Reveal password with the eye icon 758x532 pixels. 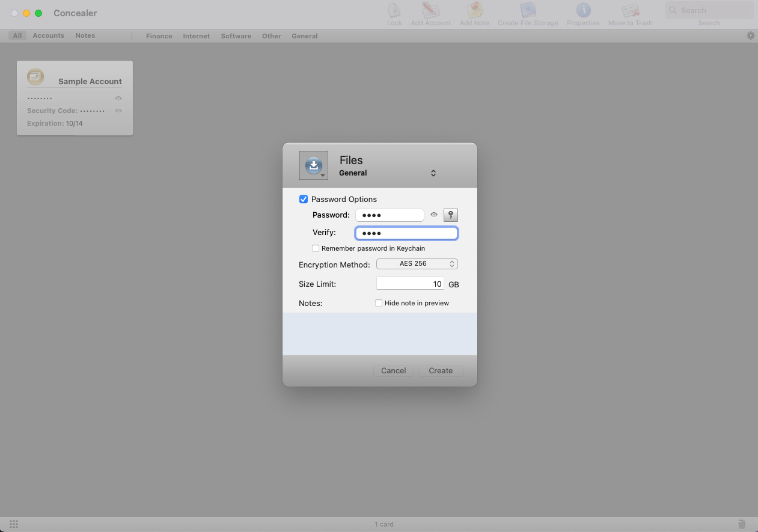(x=434, y=215)
